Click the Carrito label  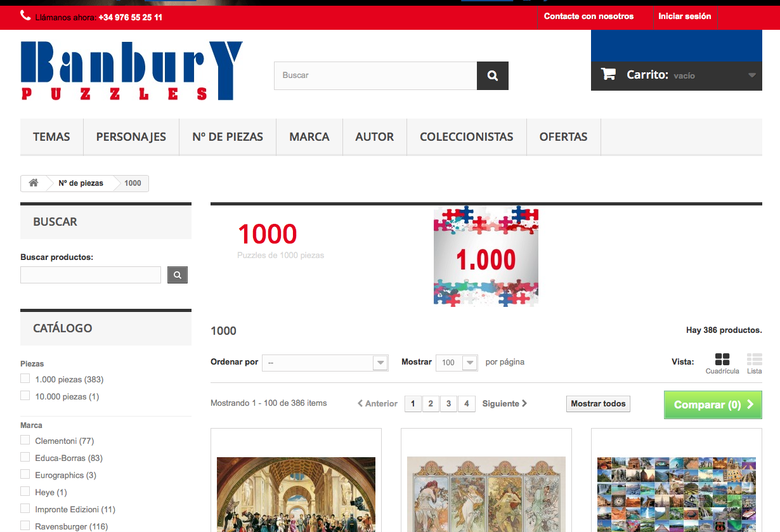(x=647, y=75)
